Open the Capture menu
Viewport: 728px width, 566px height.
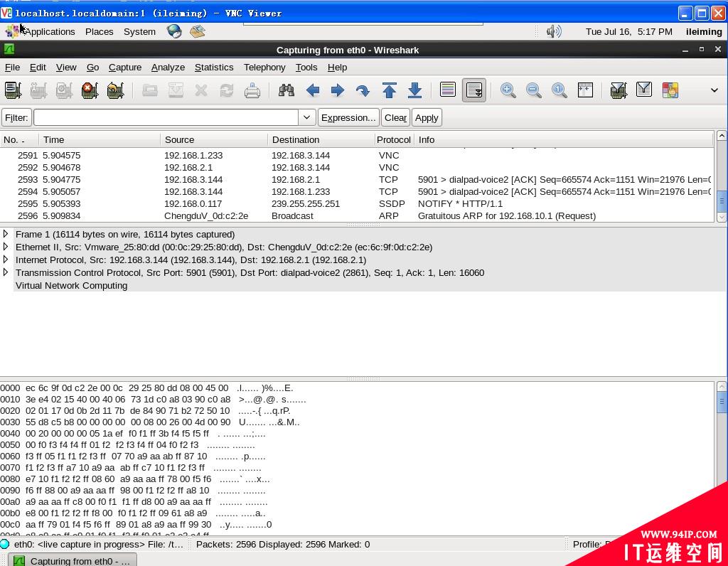[x=125, y=68]
